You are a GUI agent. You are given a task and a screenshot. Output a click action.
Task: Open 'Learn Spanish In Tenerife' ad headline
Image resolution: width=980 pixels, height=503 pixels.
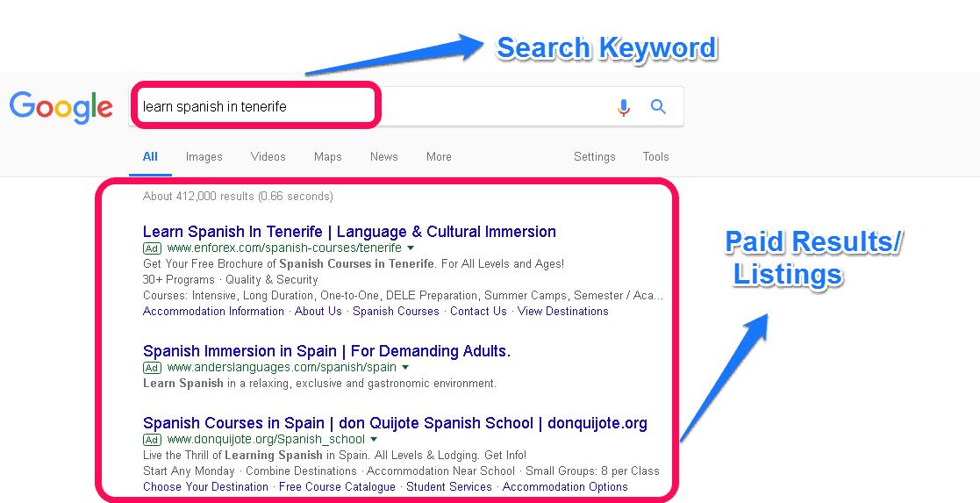tap(349, 232)
